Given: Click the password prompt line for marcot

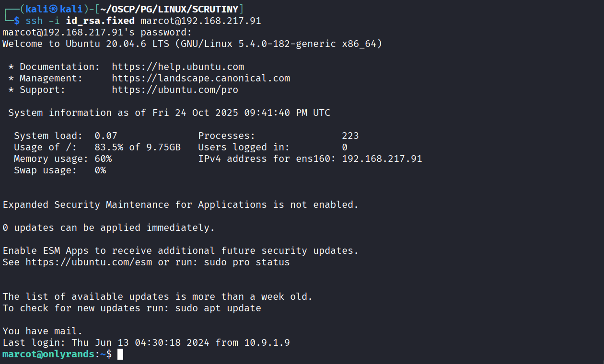Looking at the screenshot, I should tap(97, 32).
